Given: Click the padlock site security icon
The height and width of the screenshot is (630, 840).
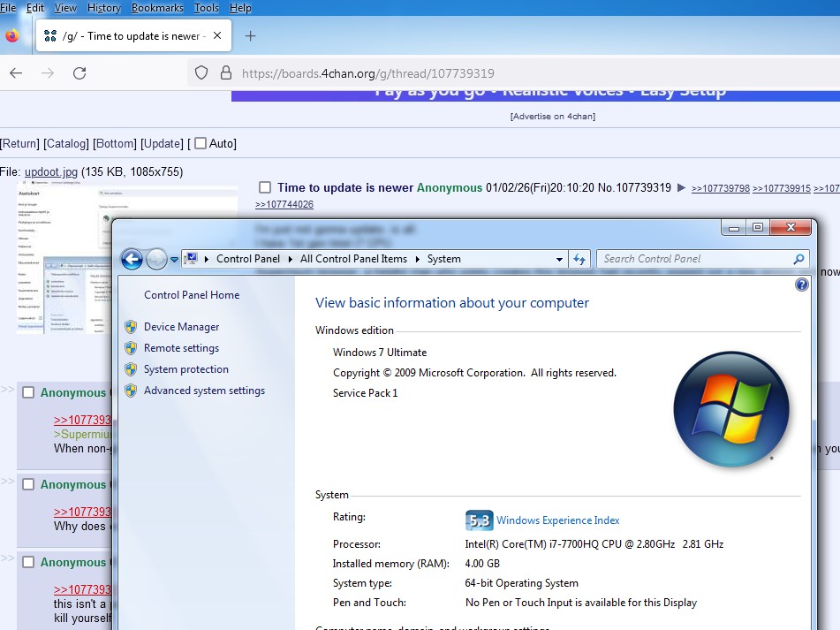Looking at the screenshot, I should coord(226,72).
